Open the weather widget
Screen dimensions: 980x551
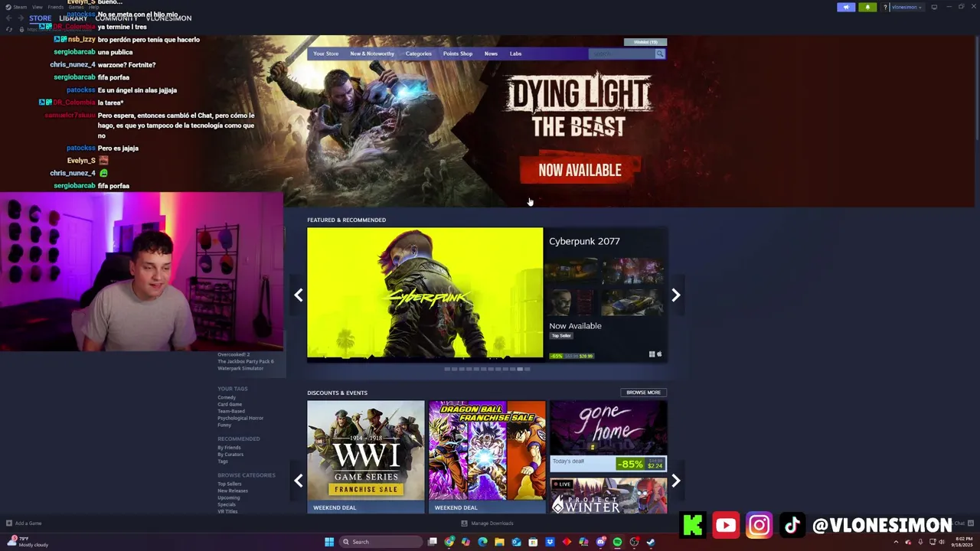pyautogui.click(x=28, y=542)
